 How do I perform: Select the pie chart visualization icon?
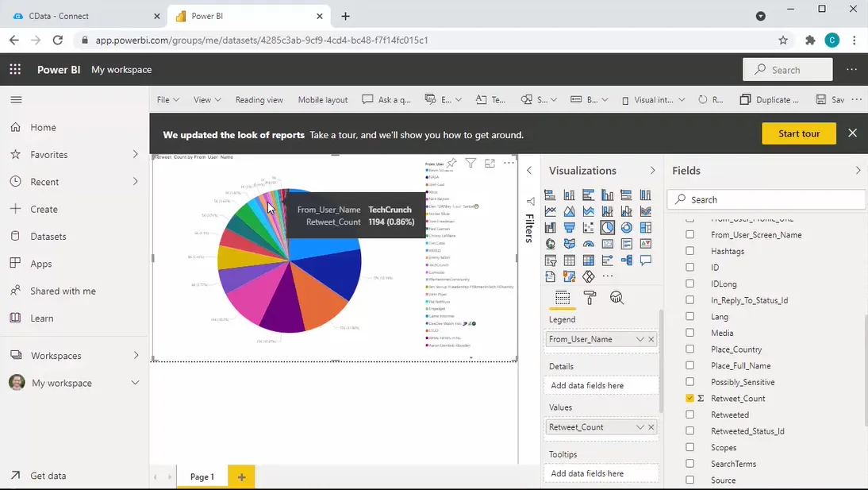607,227
